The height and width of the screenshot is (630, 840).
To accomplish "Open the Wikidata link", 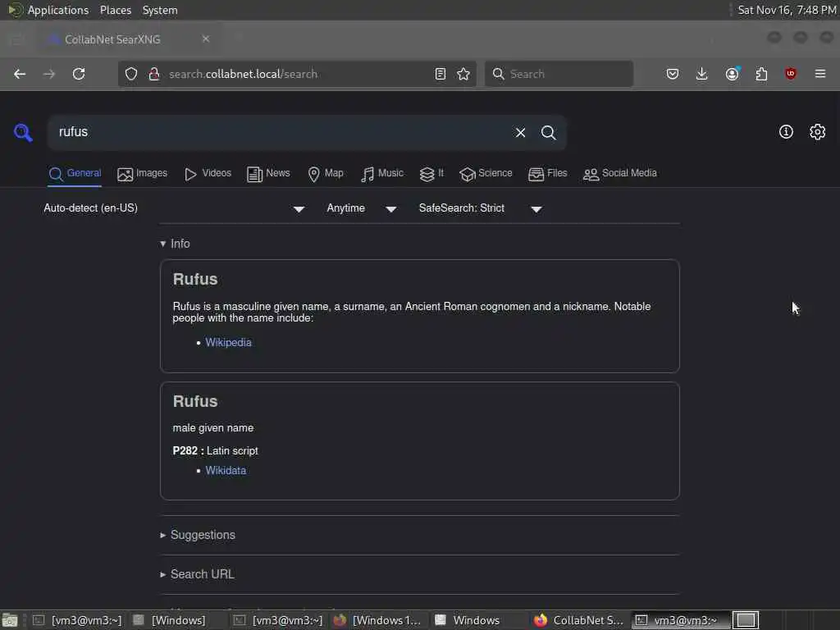I will click(x=226, y=470).
